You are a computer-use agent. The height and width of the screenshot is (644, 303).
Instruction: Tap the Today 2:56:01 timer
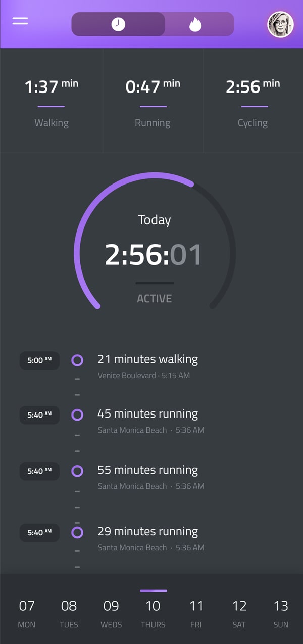click(154, 254)
